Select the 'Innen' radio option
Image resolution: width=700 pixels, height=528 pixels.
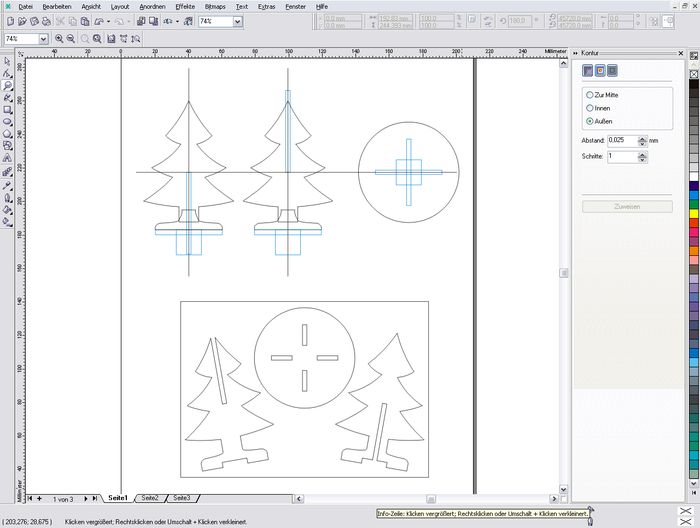point(589,107)
